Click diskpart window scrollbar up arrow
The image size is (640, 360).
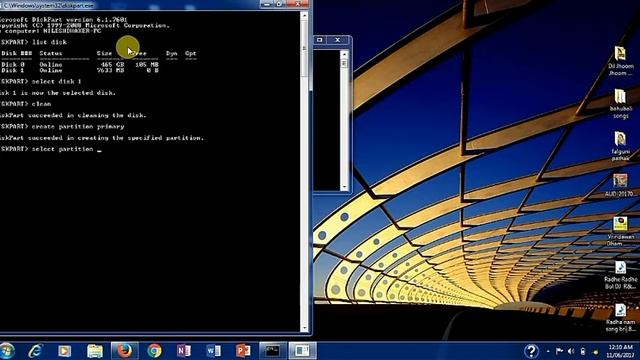click(x=304, y=16)
